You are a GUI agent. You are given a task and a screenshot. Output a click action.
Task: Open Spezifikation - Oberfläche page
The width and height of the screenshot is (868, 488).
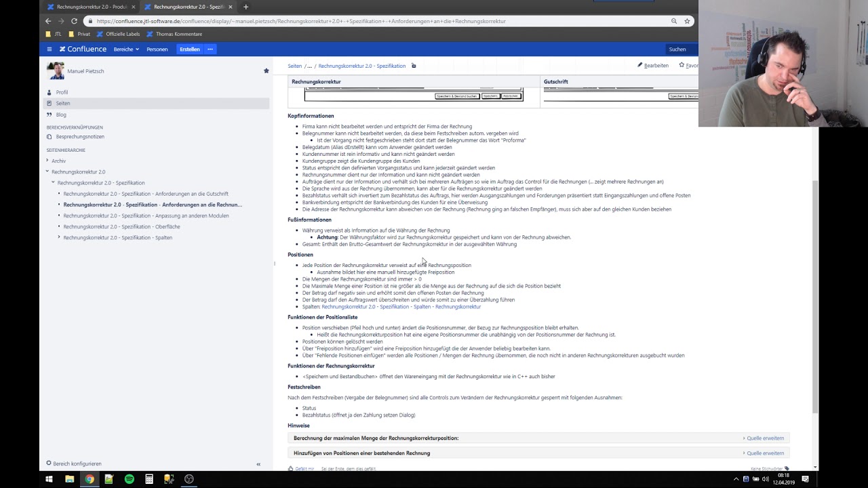point(121,226)
